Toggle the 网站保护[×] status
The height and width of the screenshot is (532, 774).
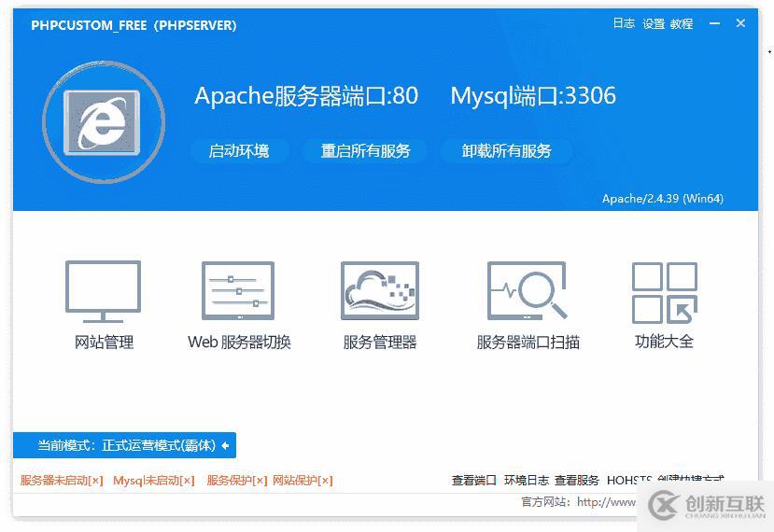pyautogui.click(x=303, y=480)
